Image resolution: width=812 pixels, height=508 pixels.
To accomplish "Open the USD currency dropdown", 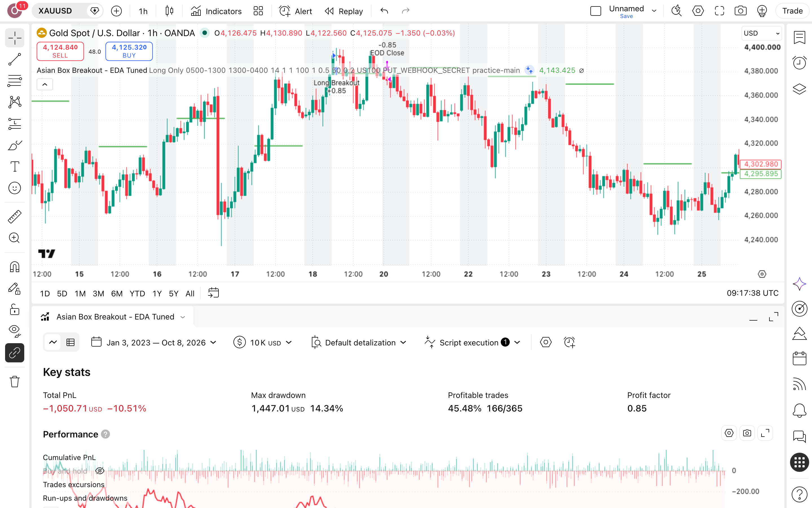I will tap(761, 33).
